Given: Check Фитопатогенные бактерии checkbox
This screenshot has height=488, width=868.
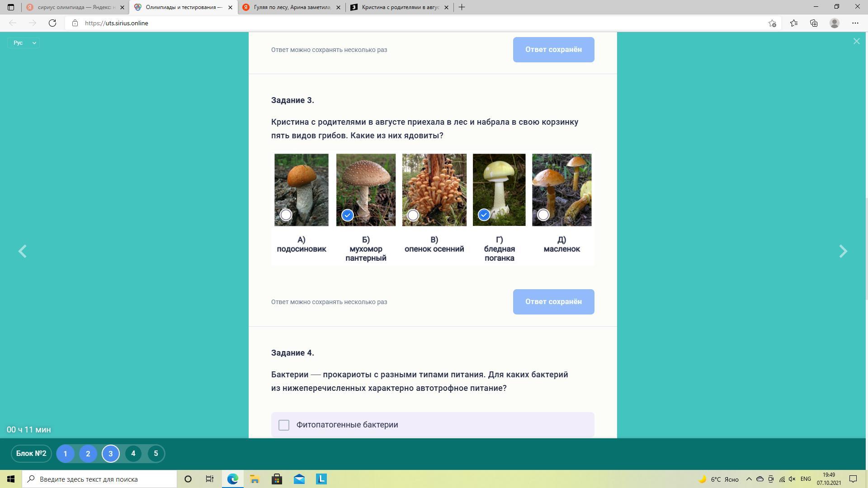Looking at the screenshot, I should click(284, 425).
